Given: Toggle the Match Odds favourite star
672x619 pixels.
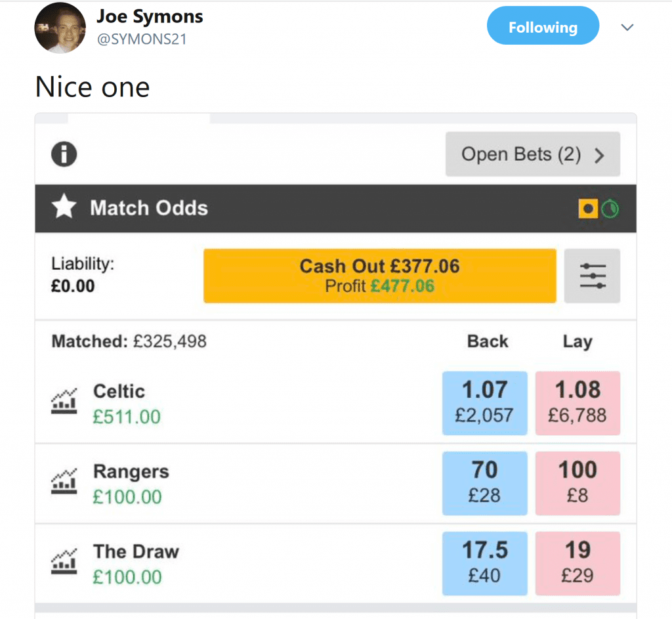Looking at the screenshot, I should pyautogui.click(x=64, y=206).
